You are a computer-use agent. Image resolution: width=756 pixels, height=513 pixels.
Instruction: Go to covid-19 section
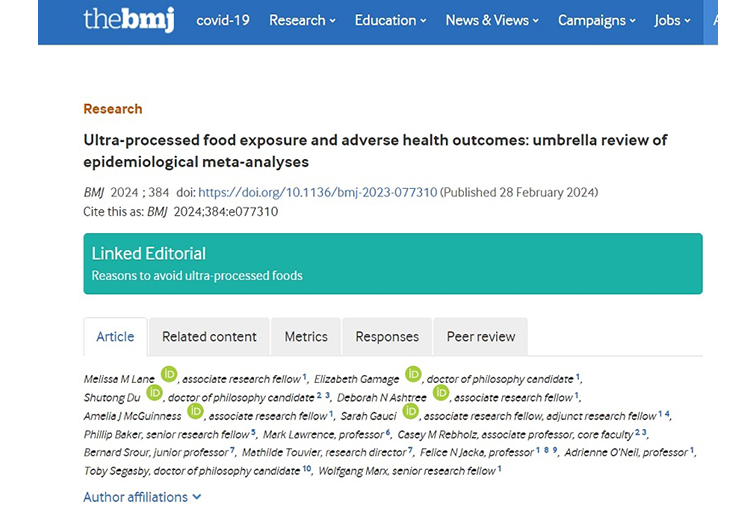click(x=224, y=20)
